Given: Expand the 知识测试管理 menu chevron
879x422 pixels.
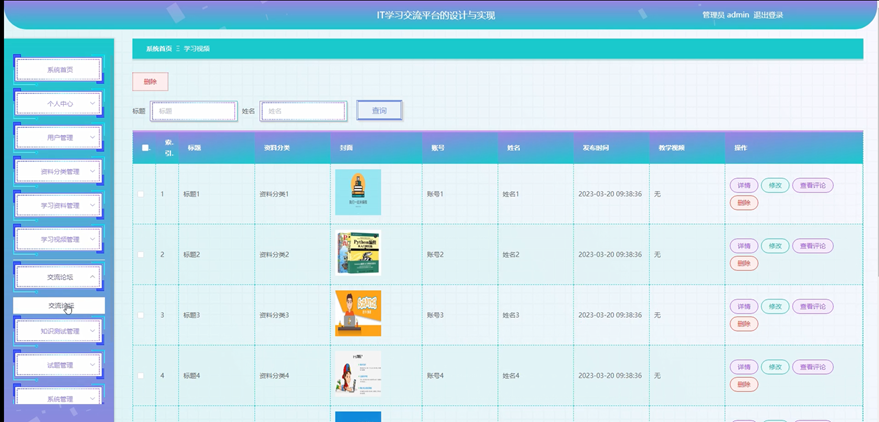Looking at the screenshot, I should tap(92, 331).
